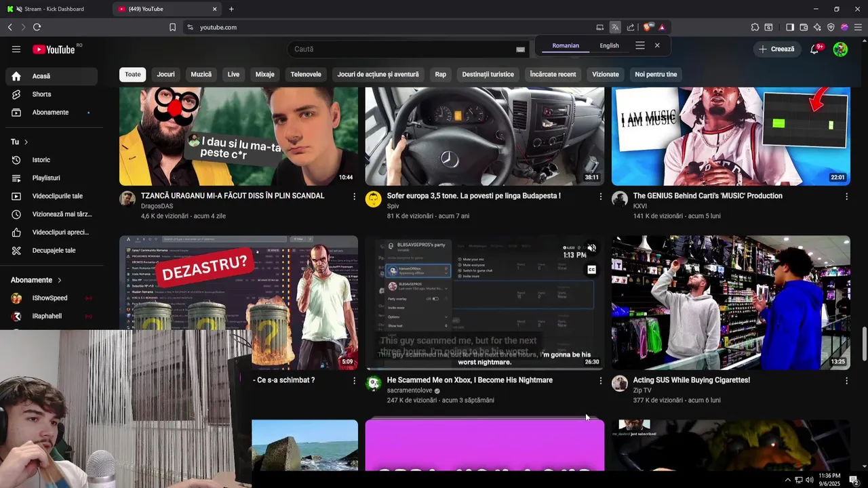The height and width of the screenshot is (488, 868).
Task: Toggle captions CC on the video preview
Action: pos(591,270)
